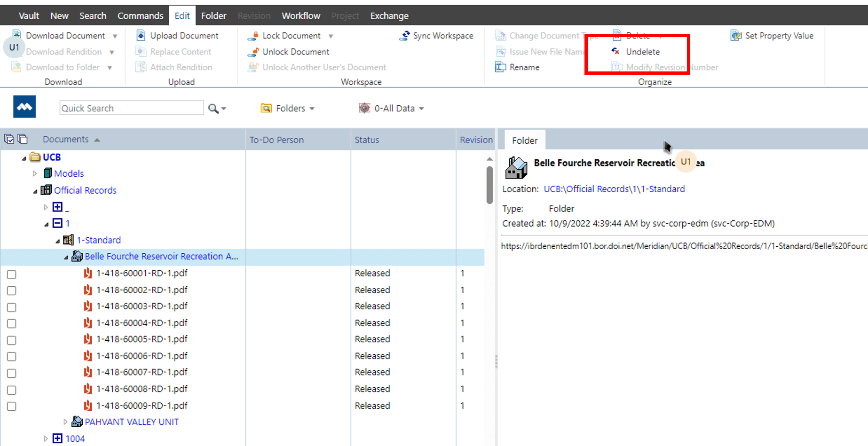This screenshot has height=446, width=868.
Task: Click the Sync Workspace icon
Action: (404, 35)
